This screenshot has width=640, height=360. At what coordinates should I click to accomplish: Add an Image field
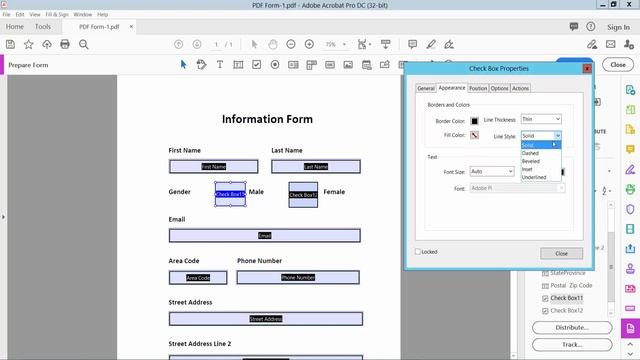pos(348,64)
